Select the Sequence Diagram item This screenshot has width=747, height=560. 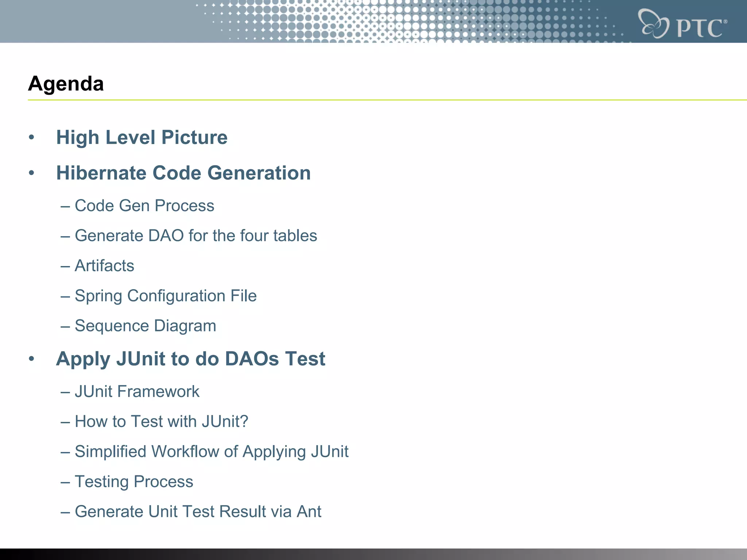coord(145,326)
